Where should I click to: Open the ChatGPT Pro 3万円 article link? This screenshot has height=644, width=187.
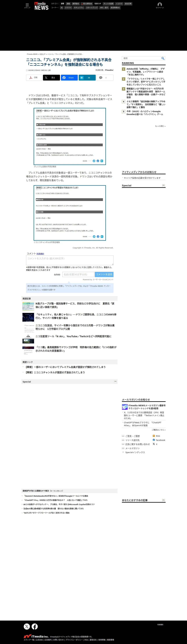[x=55, y=500]
